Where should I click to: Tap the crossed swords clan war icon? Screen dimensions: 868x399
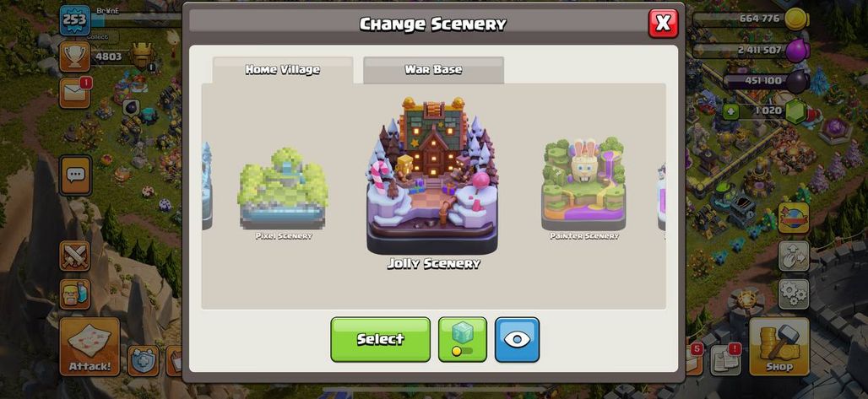75,256
